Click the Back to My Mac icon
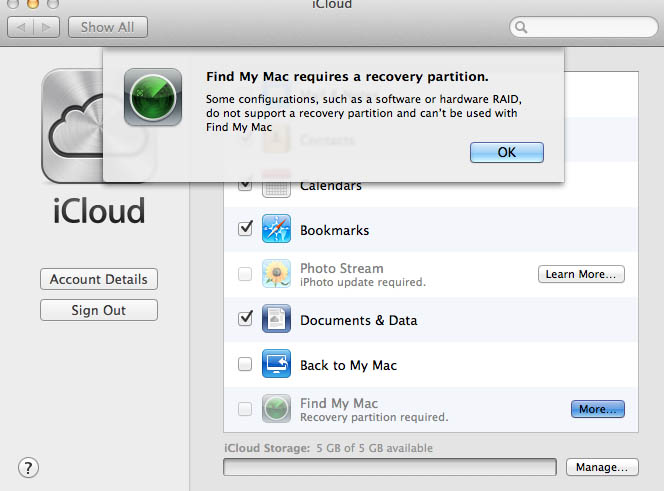Image resolution: width=664 pixels, height=491 pixels. tap(276, 363)
